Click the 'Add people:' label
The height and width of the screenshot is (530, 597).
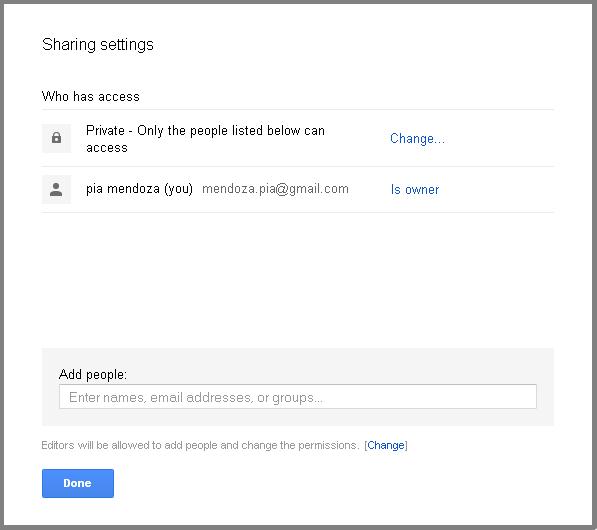93,374
